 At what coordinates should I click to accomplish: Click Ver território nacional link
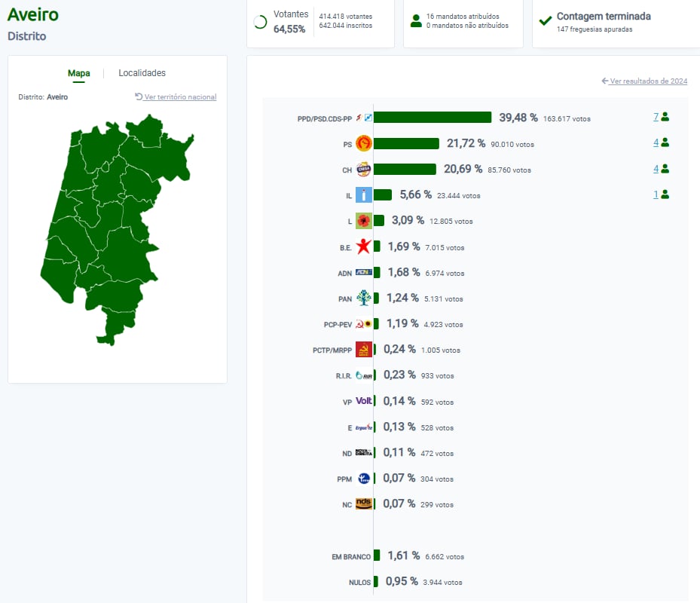(176, 97)
